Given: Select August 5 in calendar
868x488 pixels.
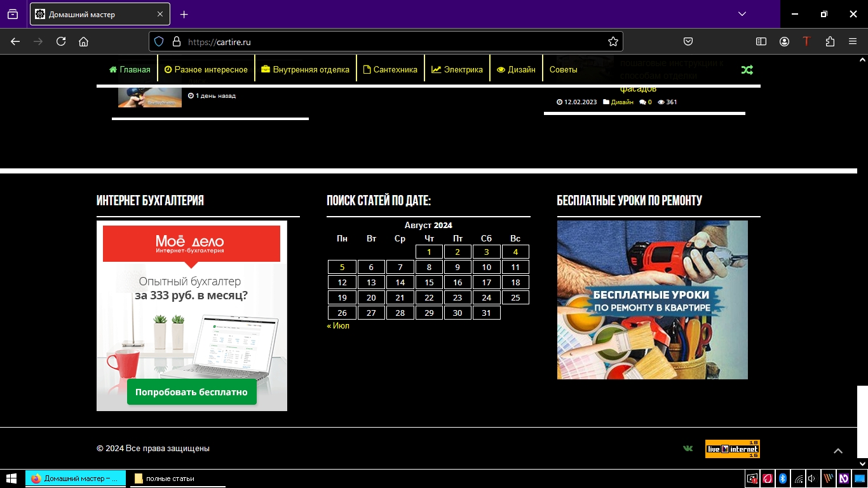Looking at the screenshot, I should click(x=342, y=267).
